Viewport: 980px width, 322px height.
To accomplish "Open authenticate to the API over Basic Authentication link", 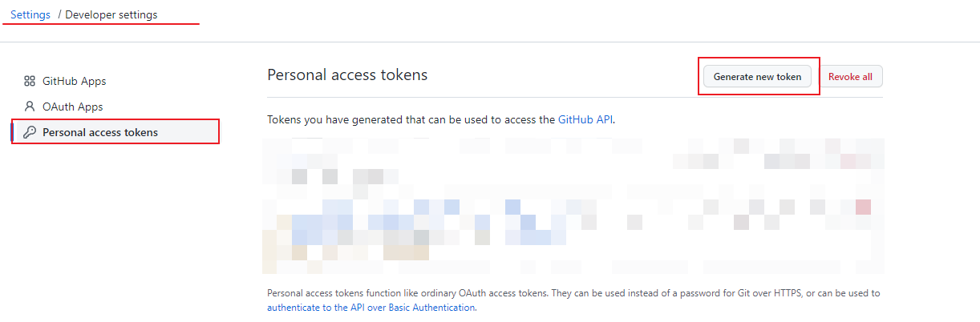I will point(371,307).
